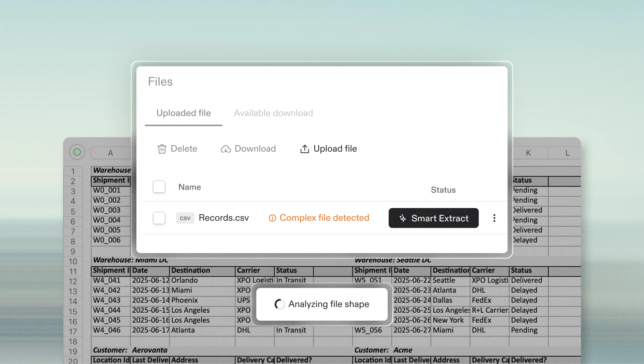Screen dimensions: 644x364
Task: Open the three-dot menu for Records.csv
Action: pyautogui.click(x=494, y=218)
